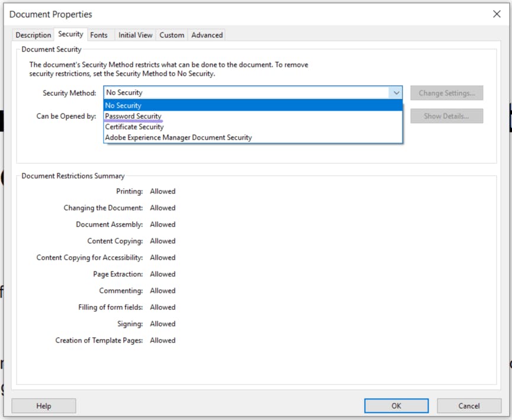Click the Change Settings button
The height and width of the screenshot is (420, 512).
[447, 93]
